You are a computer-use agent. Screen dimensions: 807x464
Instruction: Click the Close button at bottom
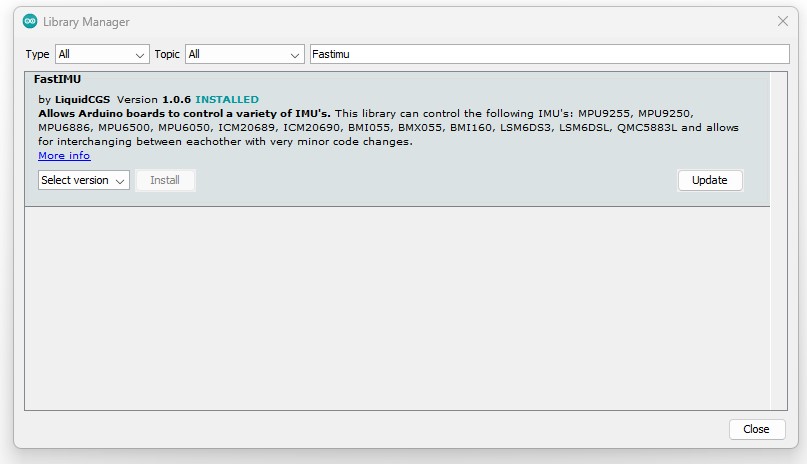[757, 429]
